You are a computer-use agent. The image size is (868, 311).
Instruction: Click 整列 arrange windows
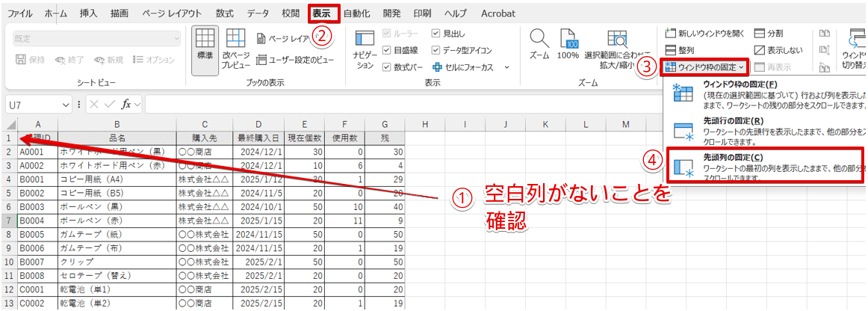(679, 50)
